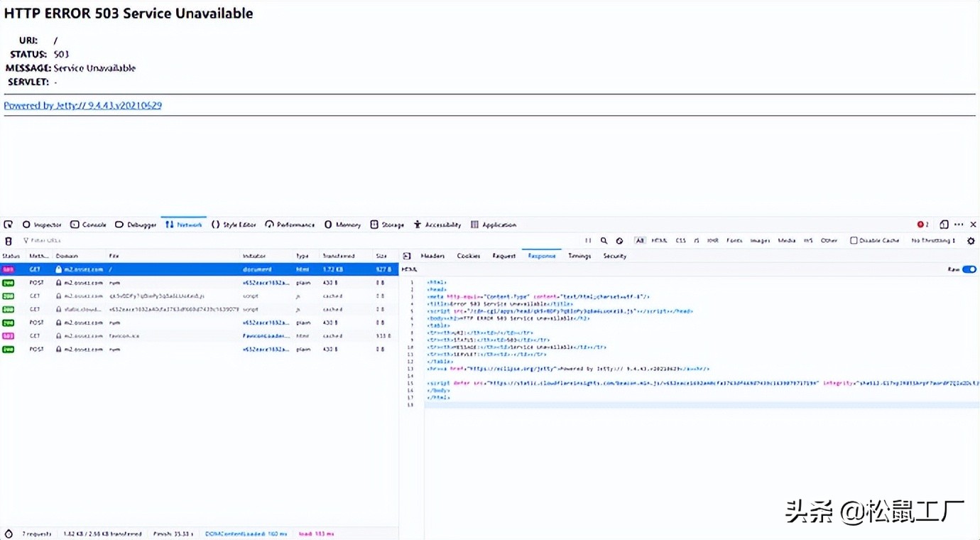Screen dimensions: 980x540
Task: Click the DOMContentLoaded timing in status bar
Action: (248, 534)
